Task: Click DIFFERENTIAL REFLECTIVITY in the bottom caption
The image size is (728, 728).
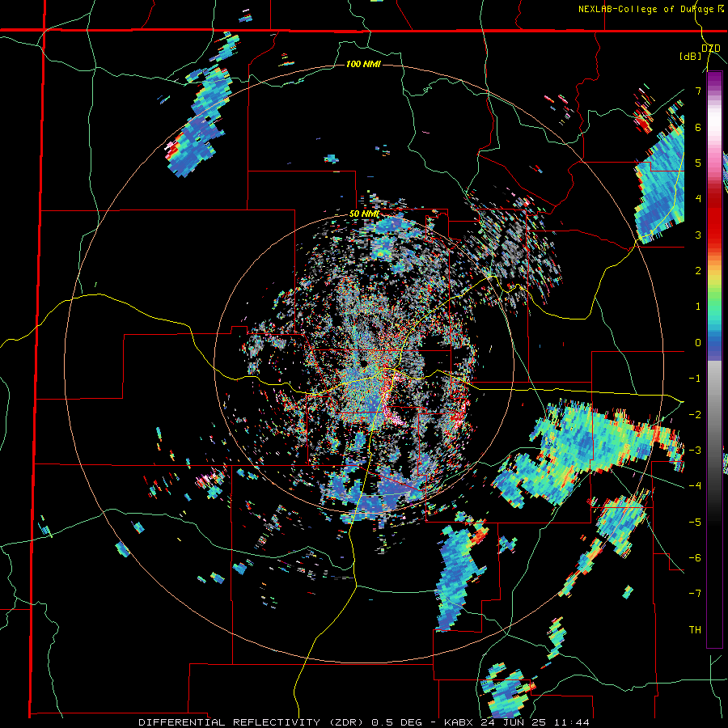Action: coord(230,722)
